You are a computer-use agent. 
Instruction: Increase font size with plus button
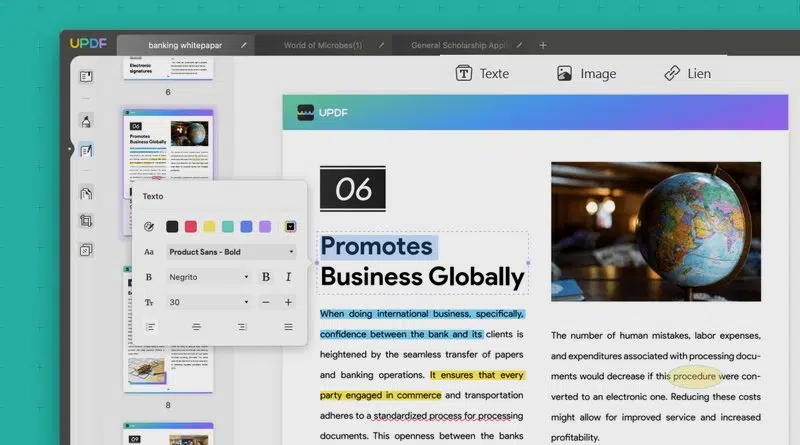coord(288,302)
